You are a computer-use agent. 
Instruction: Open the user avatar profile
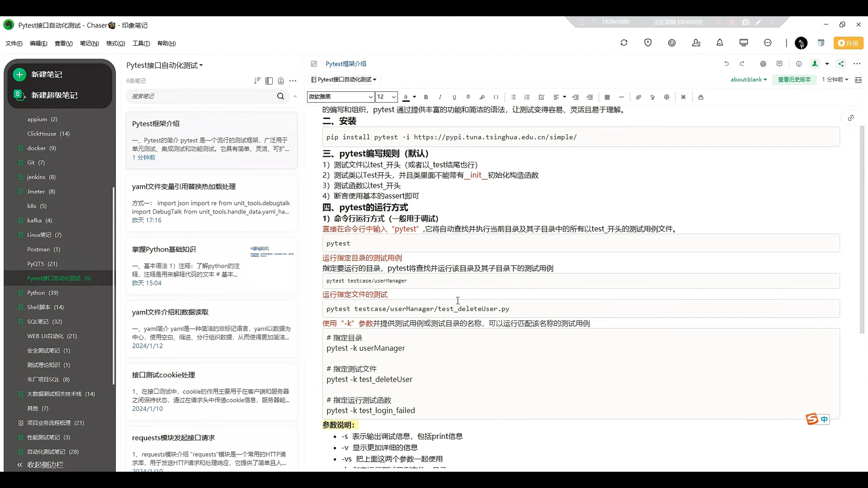point(801,43)
